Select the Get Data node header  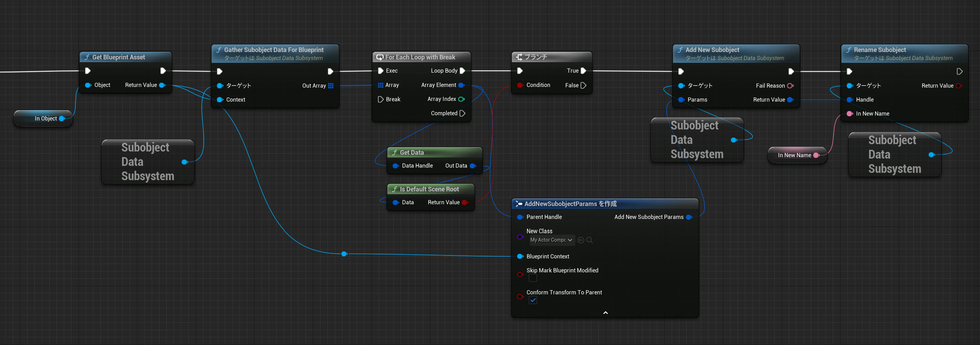[x=434, y=152]
